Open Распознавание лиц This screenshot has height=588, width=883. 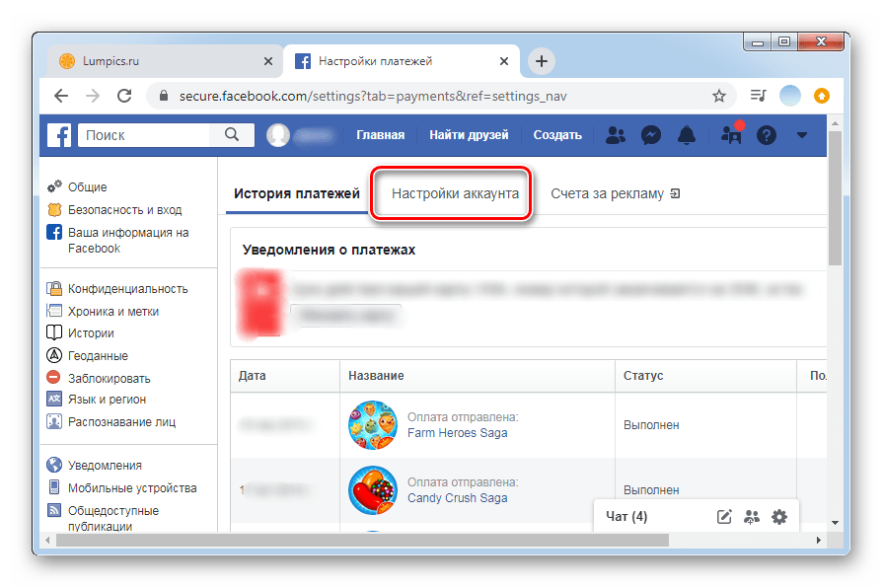pyautogui.click(x=121, y=422)
